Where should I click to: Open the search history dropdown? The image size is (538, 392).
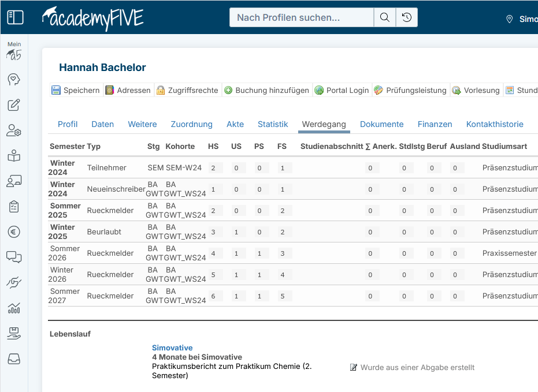coord(407,17)
